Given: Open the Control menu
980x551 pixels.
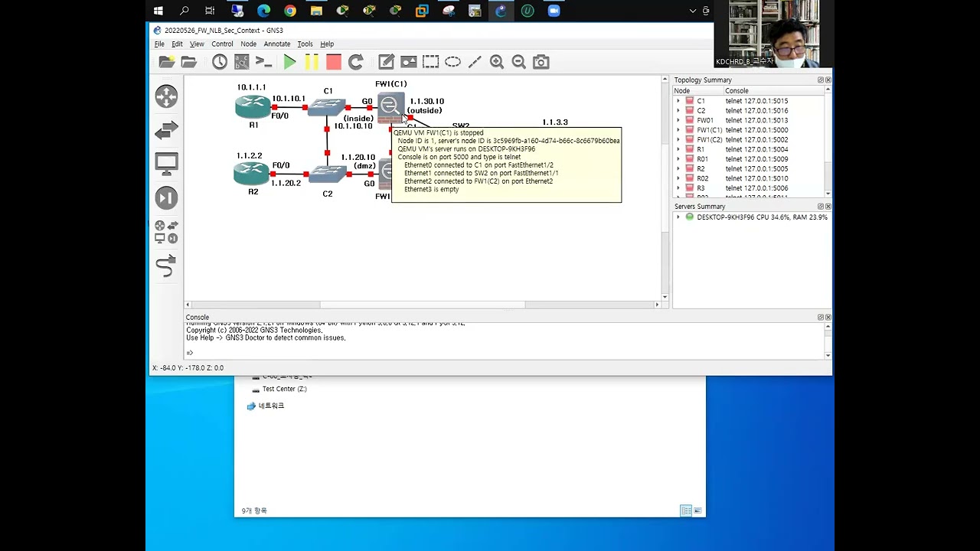Looking at the screenshot, I should pyautogui.click(x=222, y=44).
